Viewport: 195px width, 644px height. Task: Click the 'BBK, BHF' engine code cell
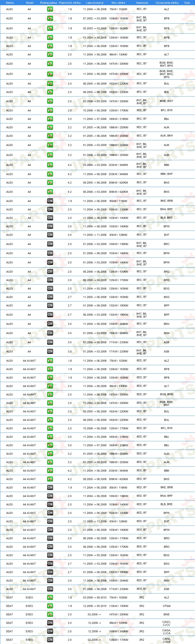click(166, 174)
